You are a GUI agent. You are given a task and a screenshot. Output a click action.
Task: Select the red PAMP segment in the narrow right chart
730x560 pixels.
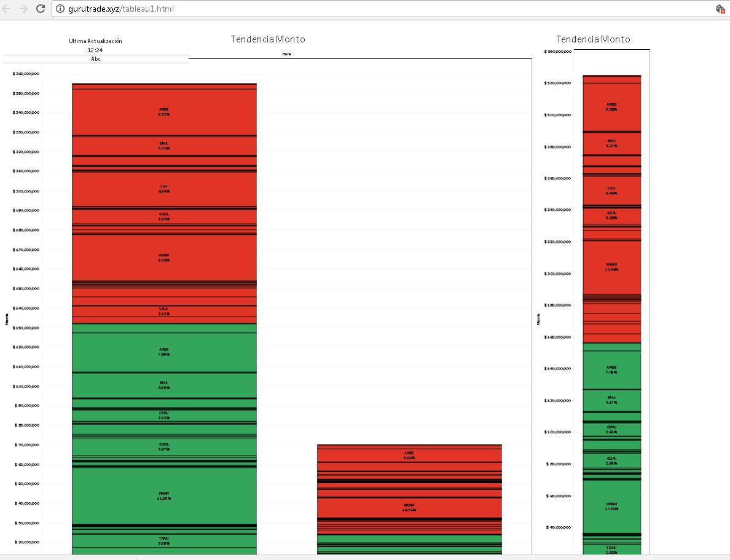pos(612,267)
